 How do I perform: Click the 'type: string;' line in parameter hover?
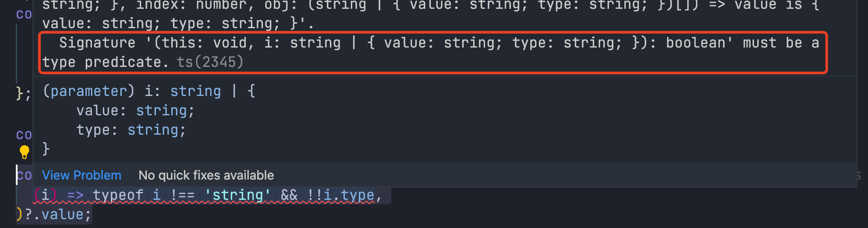click(x=131, y=130)
